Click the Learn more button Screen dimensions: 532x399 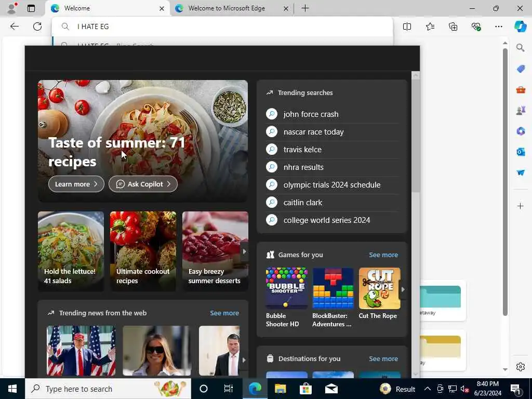click(x=76, y=184)
